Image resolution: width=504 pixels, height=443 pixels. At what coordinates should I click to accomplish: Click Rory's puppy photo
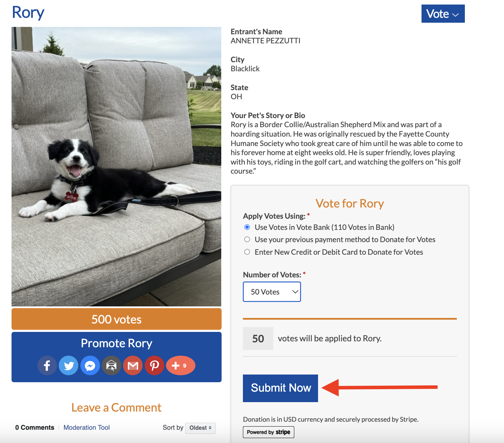(x=116, y=167)
